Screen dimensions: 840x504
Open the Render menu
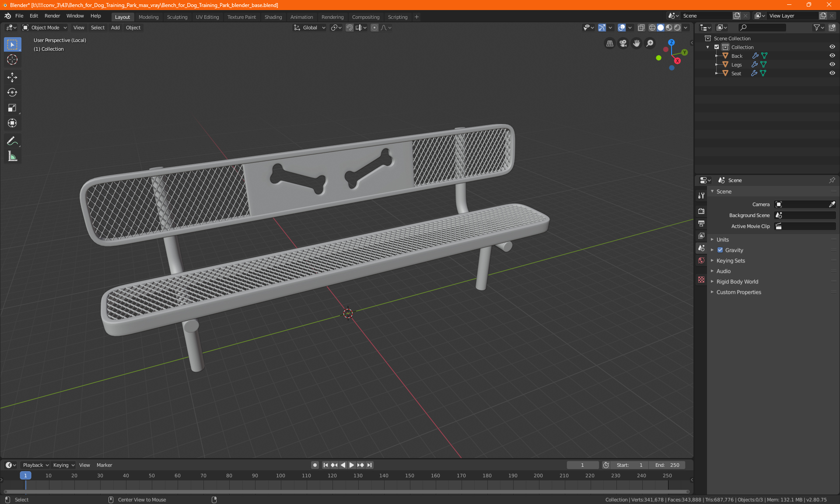coord(52,16)
